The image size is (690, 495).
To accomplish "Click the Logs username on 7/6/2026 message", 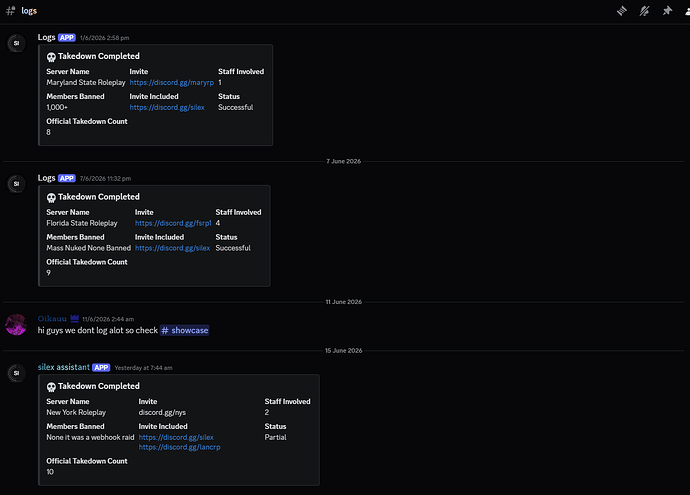I will 46,178.
